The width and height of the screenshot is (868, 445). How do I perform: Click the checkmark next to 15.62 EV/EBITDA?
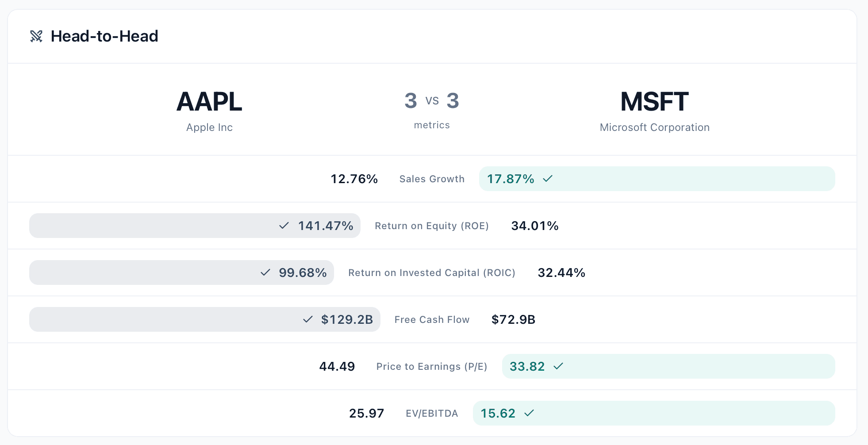tap(529, 413)
